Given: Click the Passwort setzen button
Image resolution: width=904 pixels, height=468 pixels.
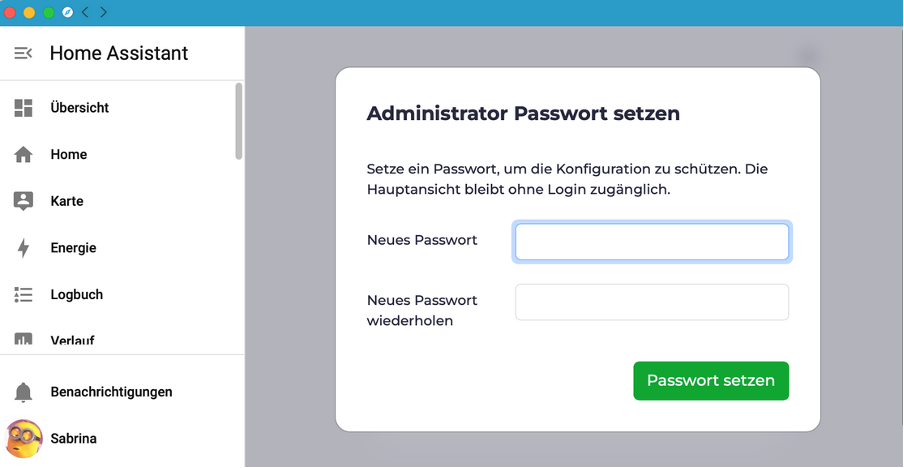Looking at the screenshot, I should pyautogui.click(x=711, y=381).
